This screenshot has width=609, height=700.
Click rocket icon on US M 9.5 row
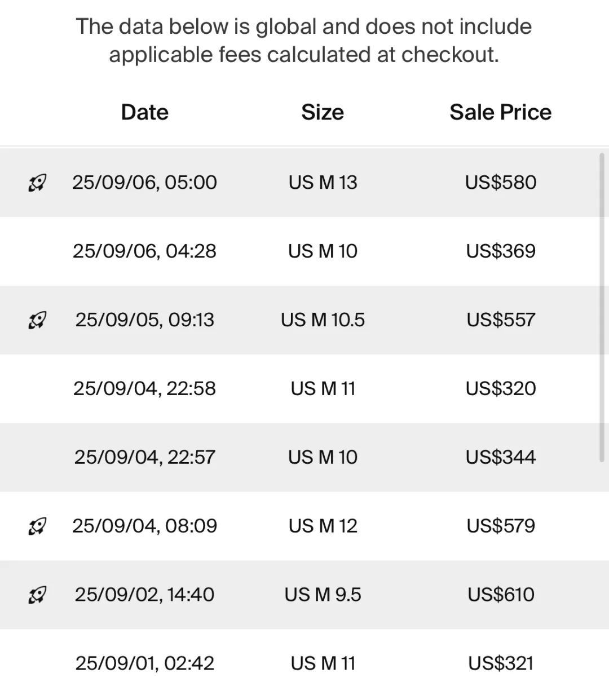click(37, 595)
